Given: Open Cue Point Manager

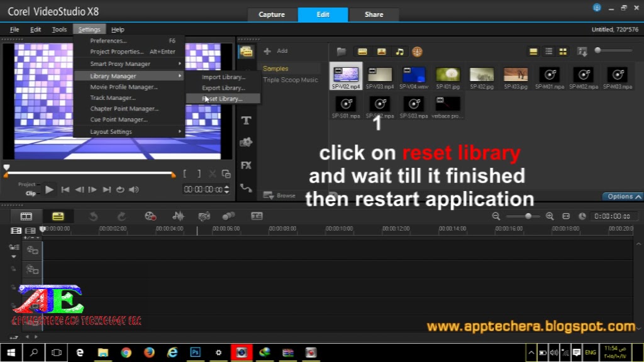Looking at the screenshot, I should [130, 119].
